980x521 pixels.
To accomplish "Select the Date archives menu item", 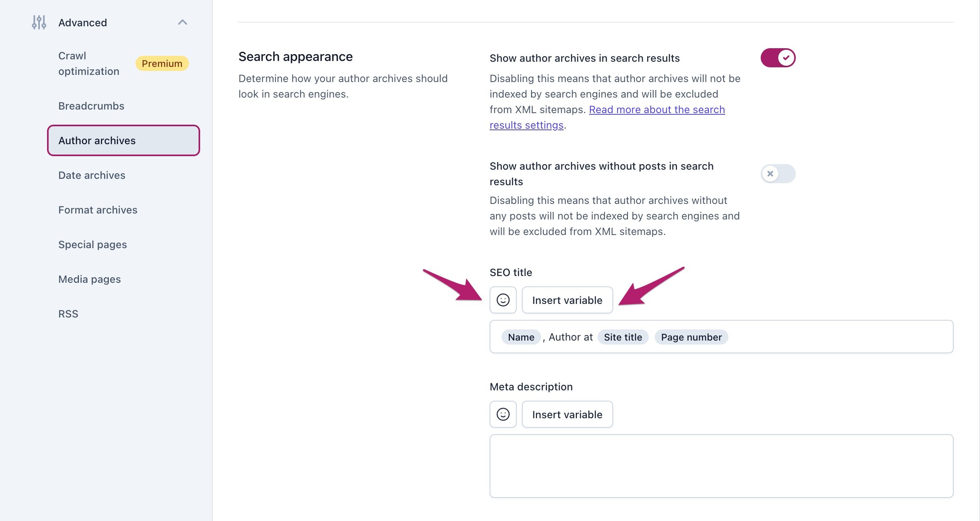I will click(92, 175).
